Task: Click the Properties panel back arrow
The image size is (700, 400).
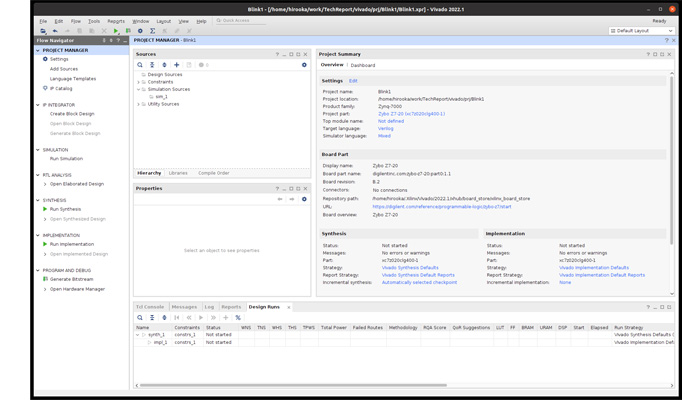Action: 280,199
